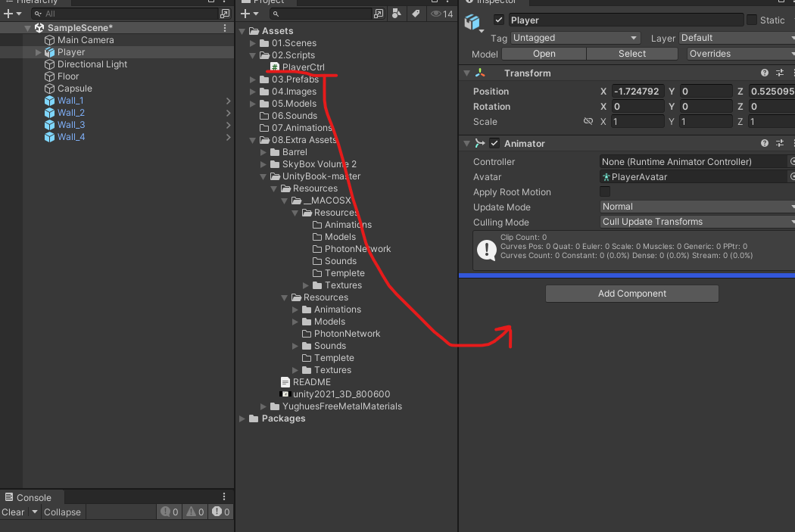Open the Animator component help icon
The image size is (795, 532).
764,143
